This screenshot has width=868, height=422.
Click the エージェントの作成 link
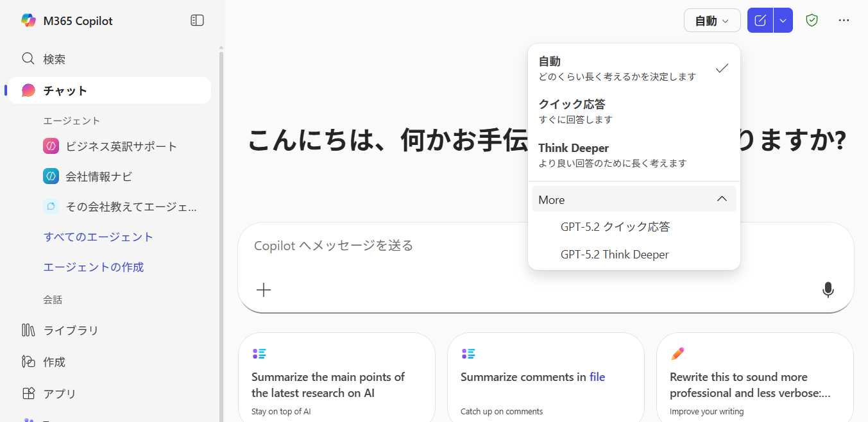94,267
